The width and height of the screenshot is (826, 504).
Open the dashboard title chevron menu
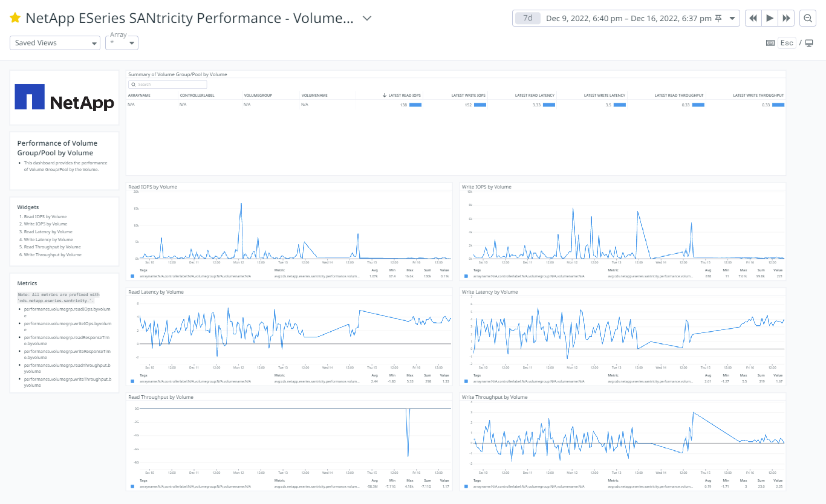click(x=366, y=18)
